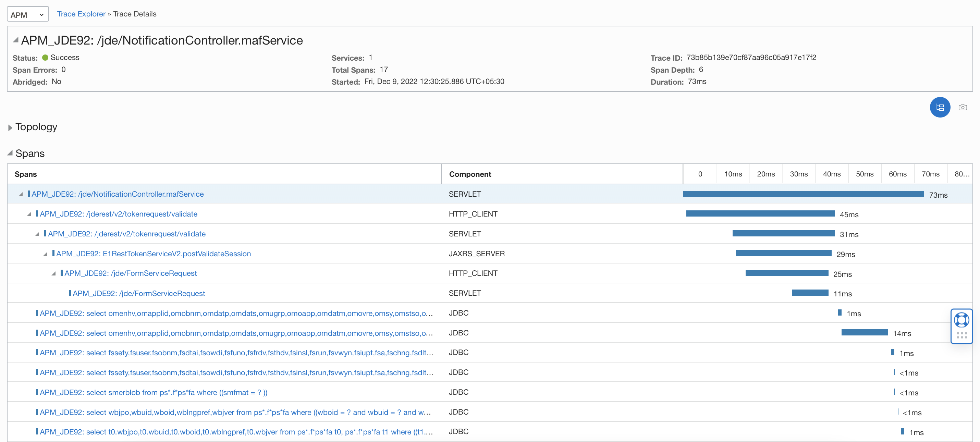Collapse the trace title header panel
Image resolution: width=980 pixels, height=442 pixels.
tap(16, 39)
